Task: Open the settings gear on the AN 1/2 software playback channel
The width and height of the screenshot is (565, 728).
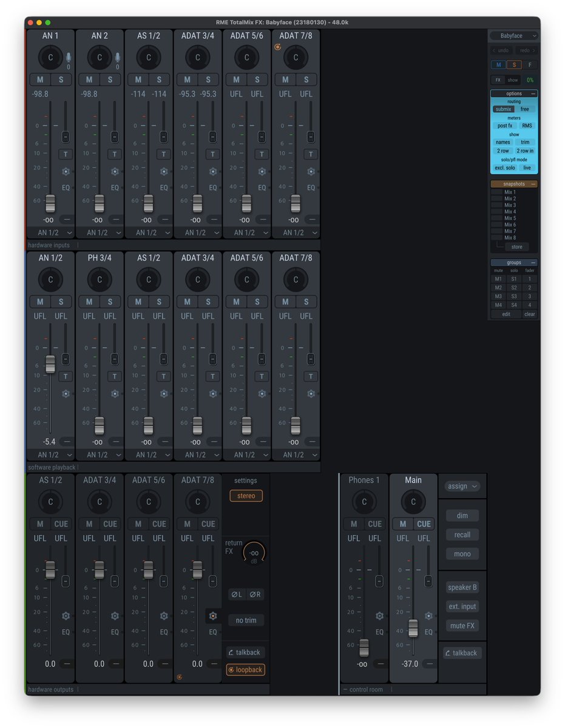Action: (66, 394)
